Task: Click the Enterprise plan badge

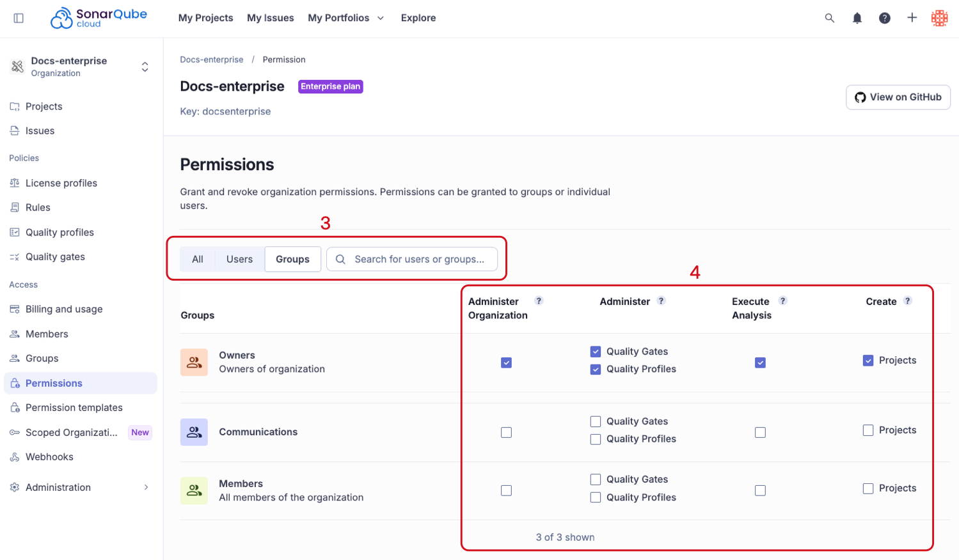Action: 331,86
